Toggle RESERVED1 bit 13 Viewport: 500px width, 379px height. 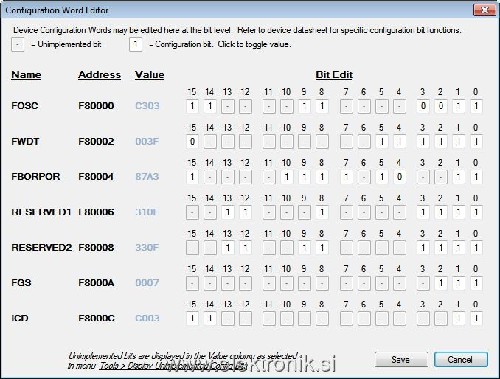(x=228, y=212)
